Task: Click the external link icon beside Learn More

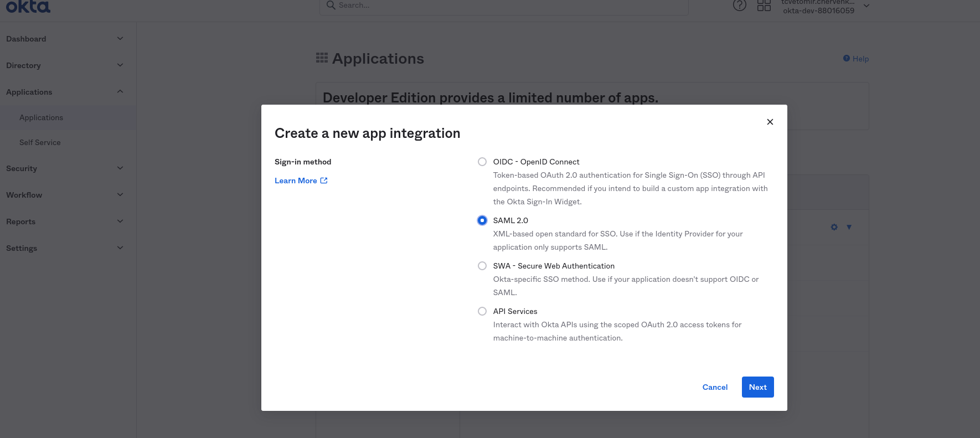Action: (324, 181)
